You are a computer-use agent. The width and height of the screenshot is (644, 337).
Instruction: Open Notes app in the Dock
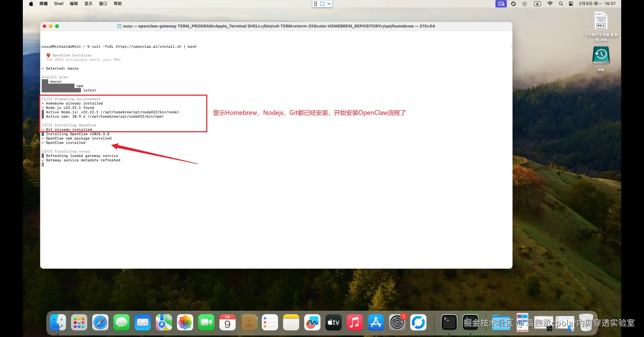point(291,323)
